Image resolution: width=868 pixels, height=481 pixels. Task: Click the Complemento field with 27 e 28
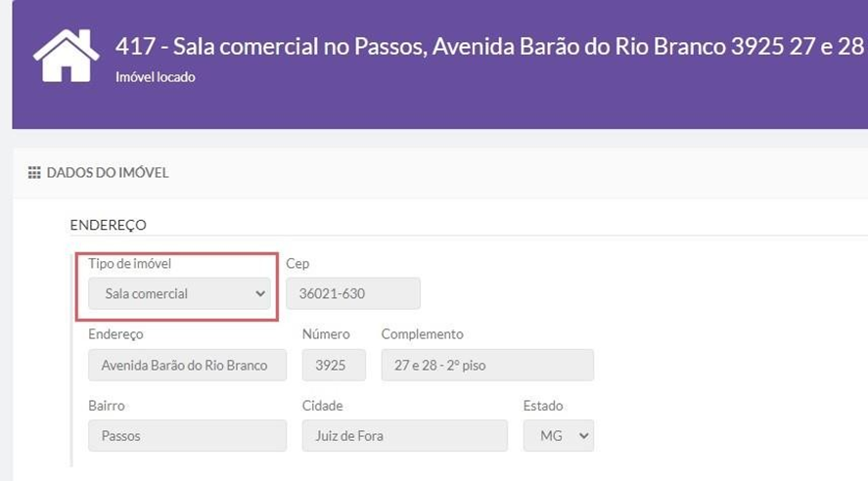[487, 366]
